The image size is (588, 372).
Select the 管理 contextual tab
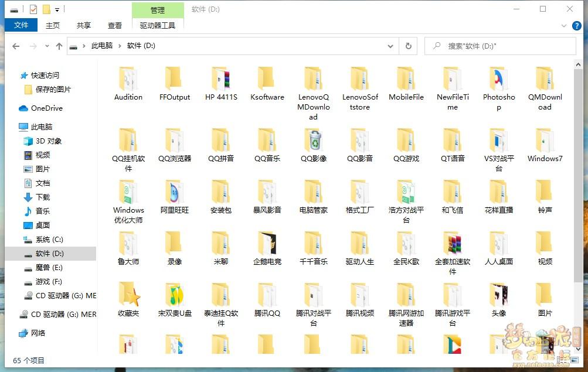tap(158, 10)
